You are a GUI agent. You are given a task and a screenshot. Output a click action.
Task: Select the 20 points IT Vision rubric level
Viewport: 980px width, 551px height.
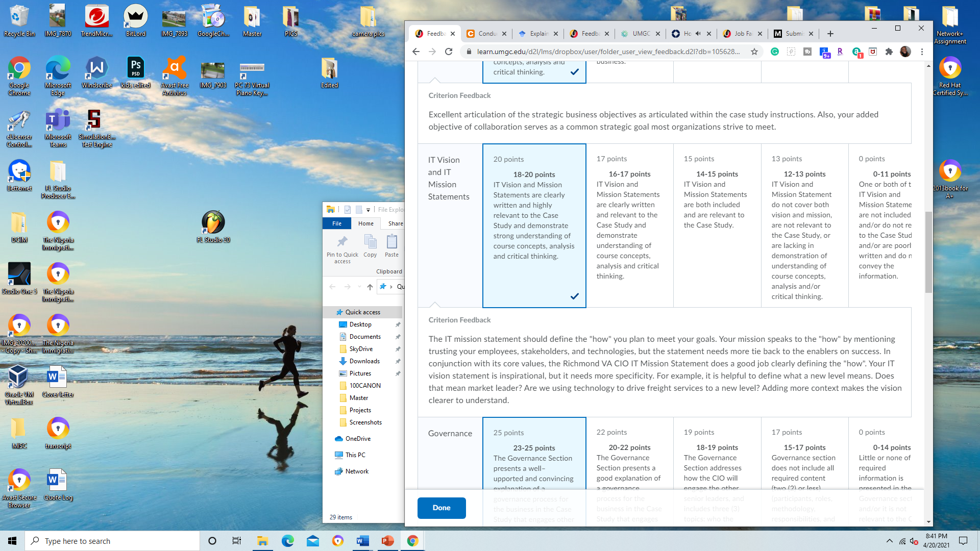pyautogui.click(x=534, y=226)
